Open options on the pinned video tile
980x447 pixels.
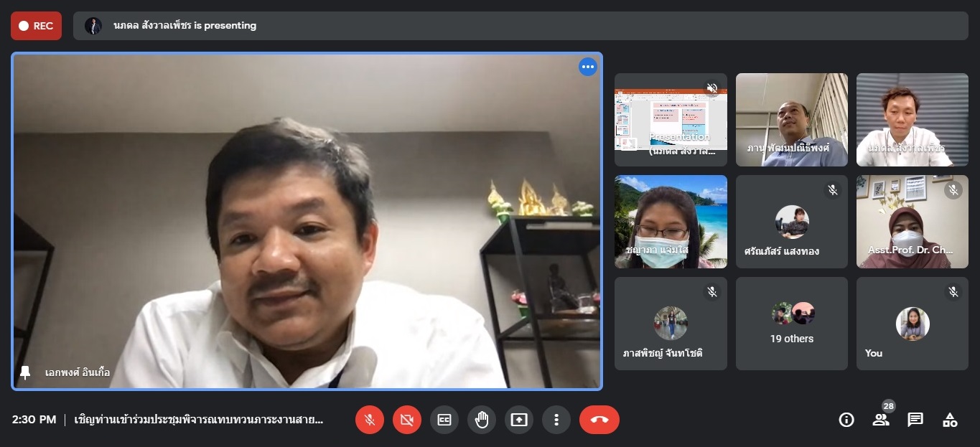tap(588, 67)
